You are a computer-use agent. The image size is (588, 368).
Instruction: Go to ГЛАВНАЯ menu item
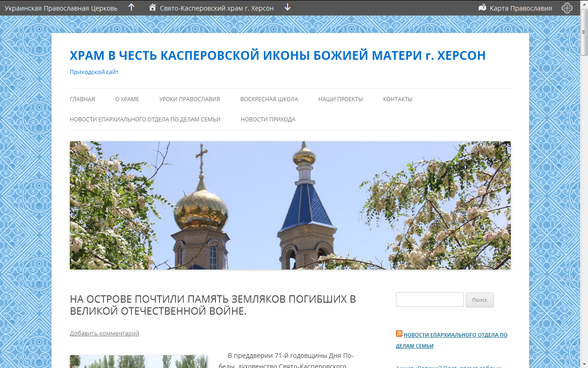coord(82,99)
